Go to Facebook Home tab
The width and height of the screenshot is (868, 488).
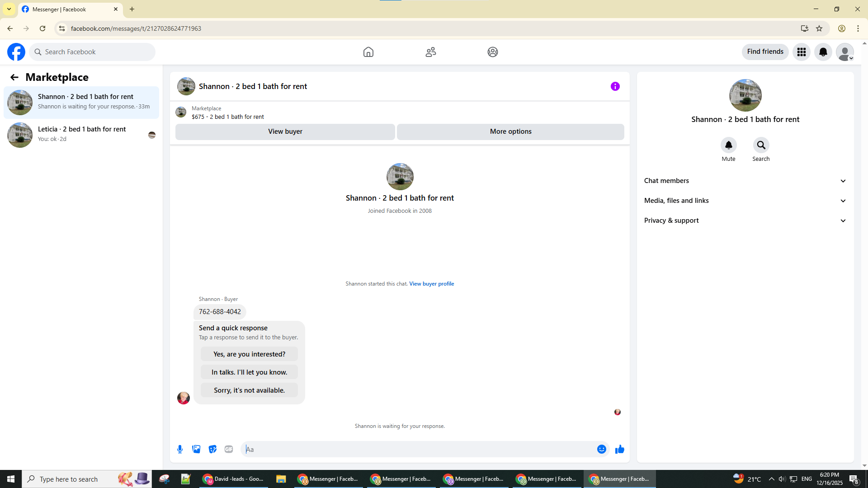368,52
